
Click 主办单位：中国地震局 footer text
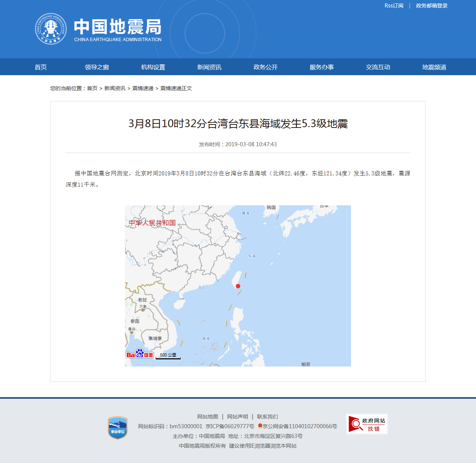tap(199, 436)
